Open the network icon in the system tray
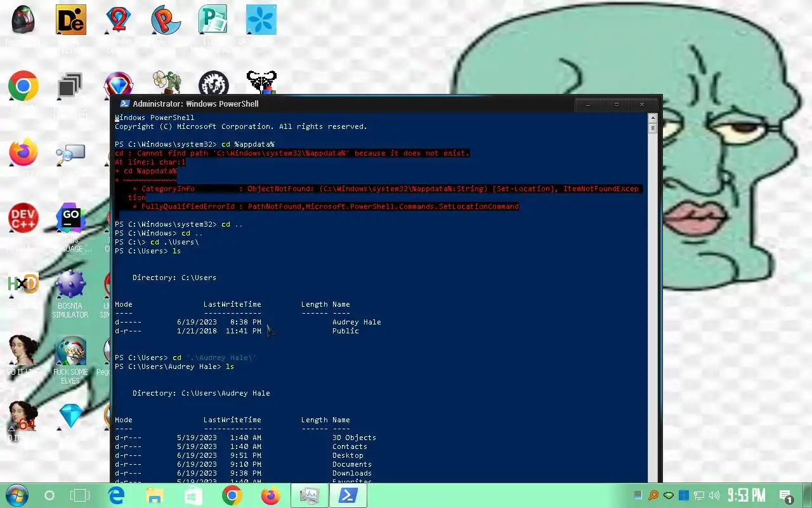The image size is (812, 508). point(699,495)
